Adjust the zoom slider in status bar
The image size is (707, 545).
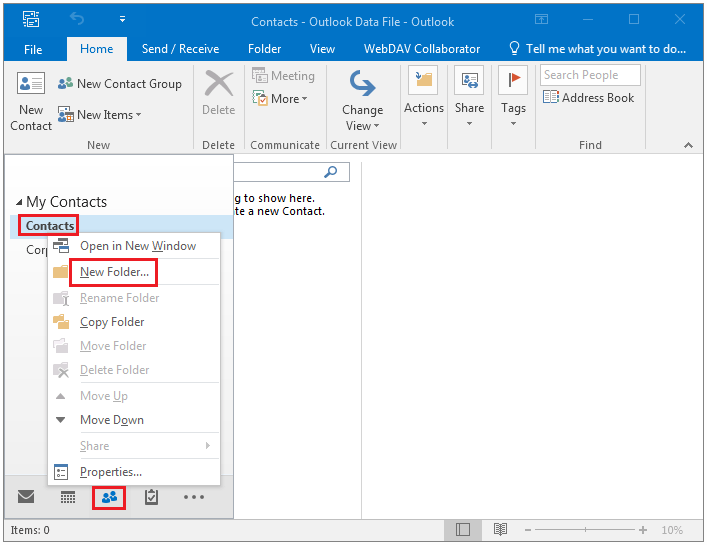pos(585,530)
